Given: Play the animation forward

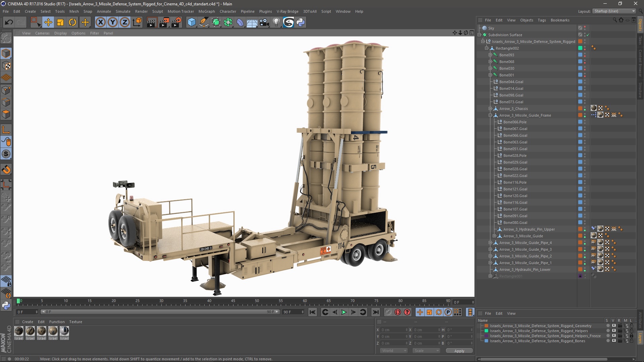Looking at the screenshot, I should pyautogui.click(x=344, y=312).
